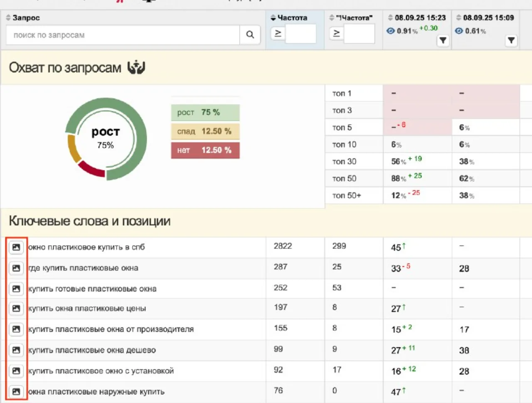The width and height of the screenshot is (532, 403).
Task: Toggle eye icon next to 0.61% visibility
Action: click(459, 31)
